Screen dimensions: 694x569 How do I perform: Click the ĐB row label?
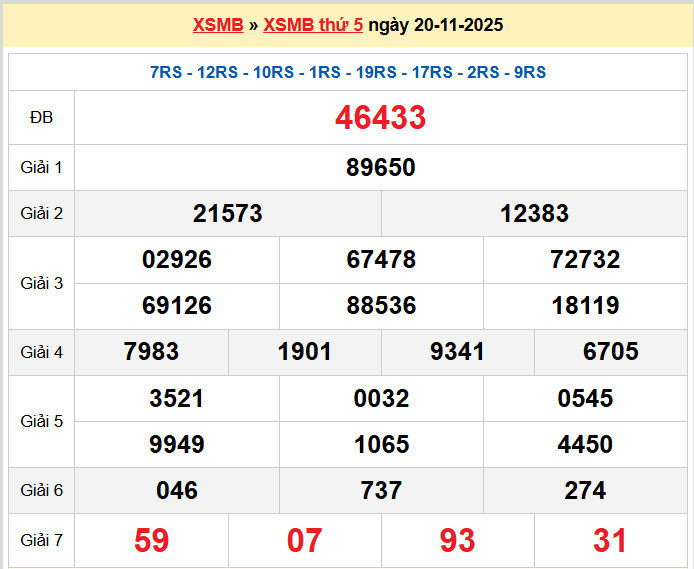[41, 118]
